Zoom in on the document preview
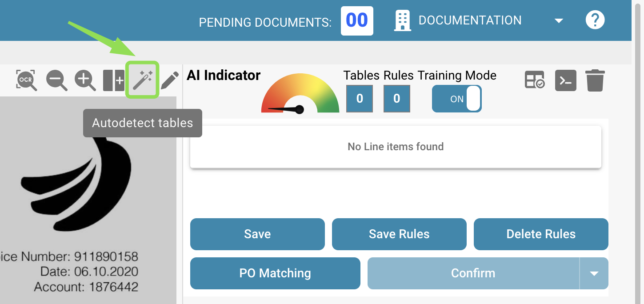Image resolution: width=644 pixels, height=304 pixels. pyautogui.click(x=85, y=80)
